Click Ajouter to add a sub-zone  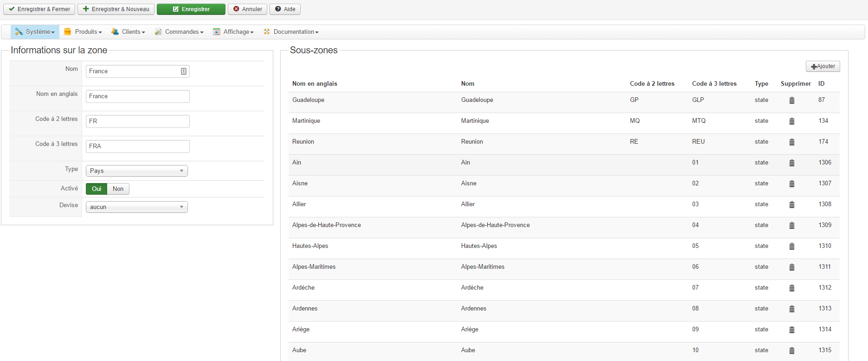click(823, 66)
